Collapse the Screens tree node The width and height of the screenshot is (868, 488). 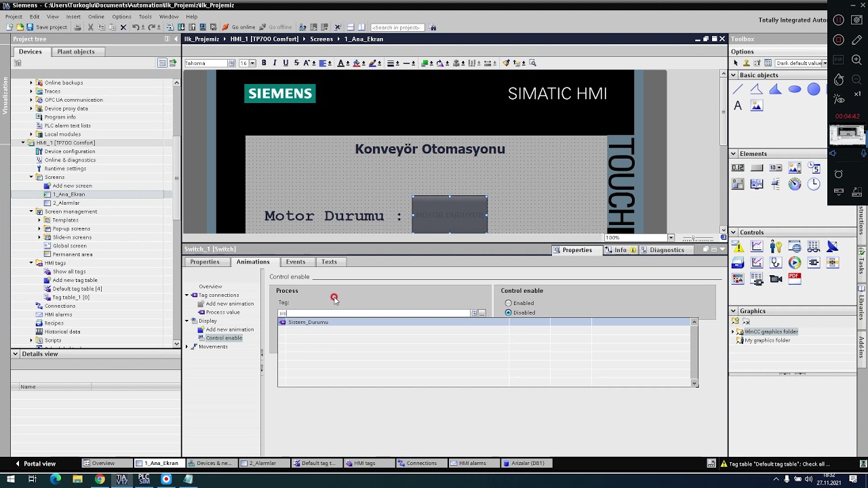[31, 177]
